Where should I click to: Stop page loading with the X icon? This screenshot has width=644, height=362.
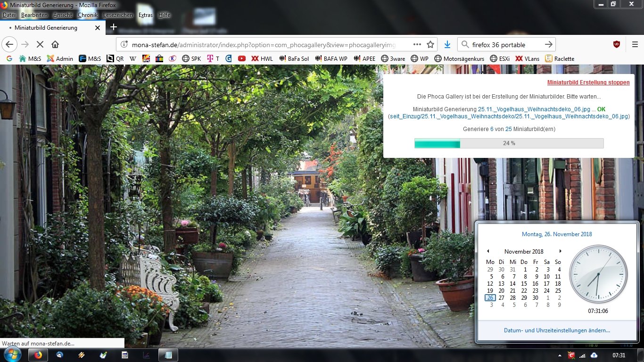40,44
